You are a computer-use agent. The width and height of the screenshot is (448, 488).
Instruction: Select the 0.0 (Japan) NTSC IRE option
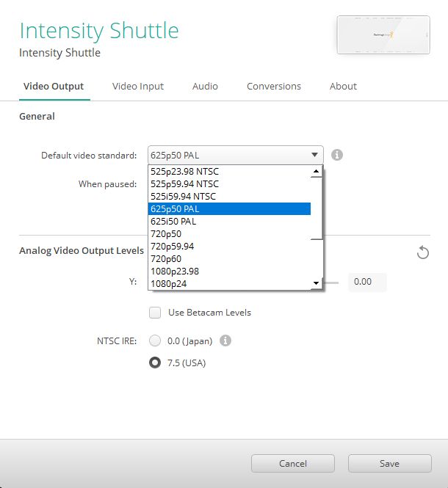click(x=155, y=340)
